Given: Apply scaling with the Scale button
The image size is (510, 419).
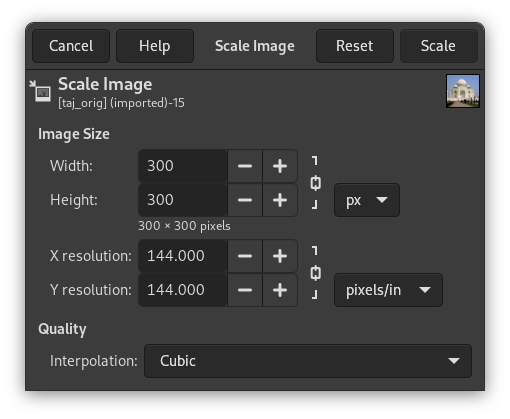Looking at the screenshot, I should coord(439,46).
